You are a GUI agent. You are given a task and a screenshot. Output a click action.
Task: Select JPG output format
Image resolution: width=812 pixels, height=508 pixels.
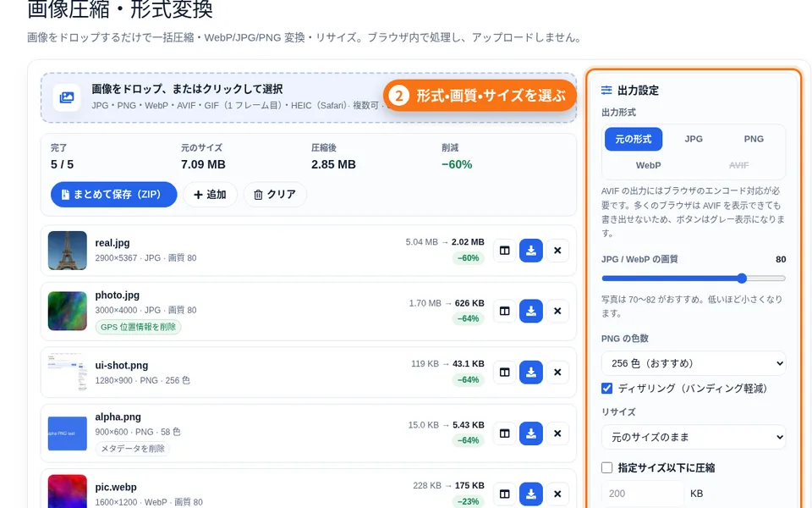click(x=694, y=139)
